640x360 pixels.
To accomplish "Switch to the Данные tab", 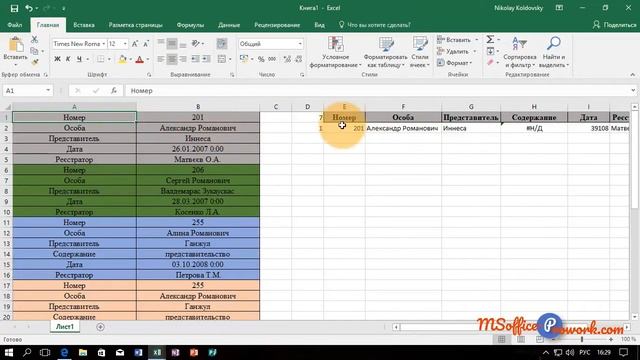I will (x=229, y=25).
